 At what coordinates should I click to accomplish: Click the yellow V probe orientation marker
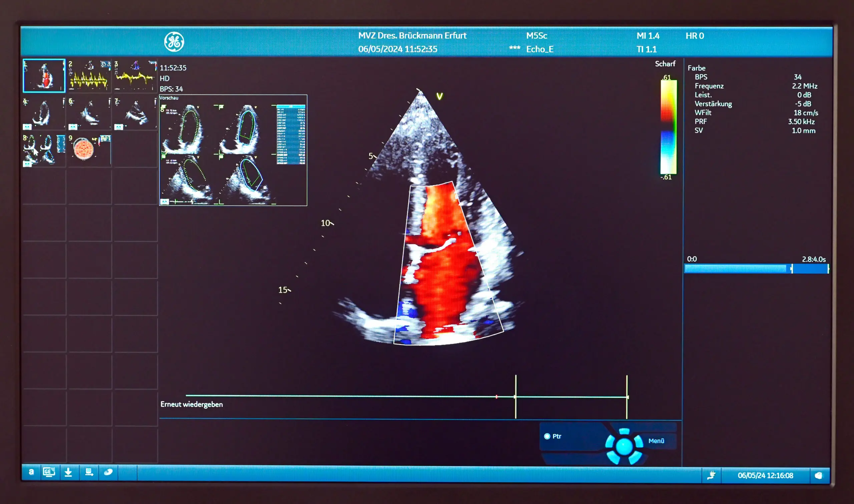click(x=439, y=96)
